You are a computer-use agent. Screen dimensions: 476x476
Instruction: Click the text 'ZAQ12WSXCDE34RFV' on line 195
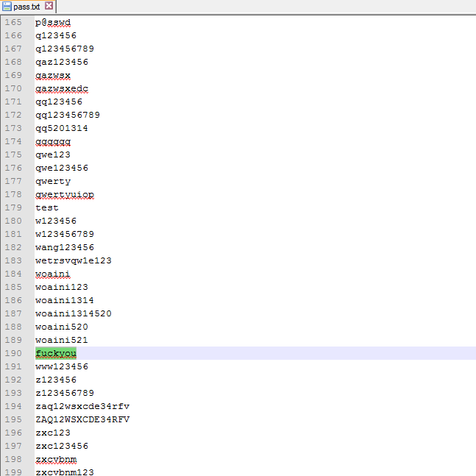point(82,419)
